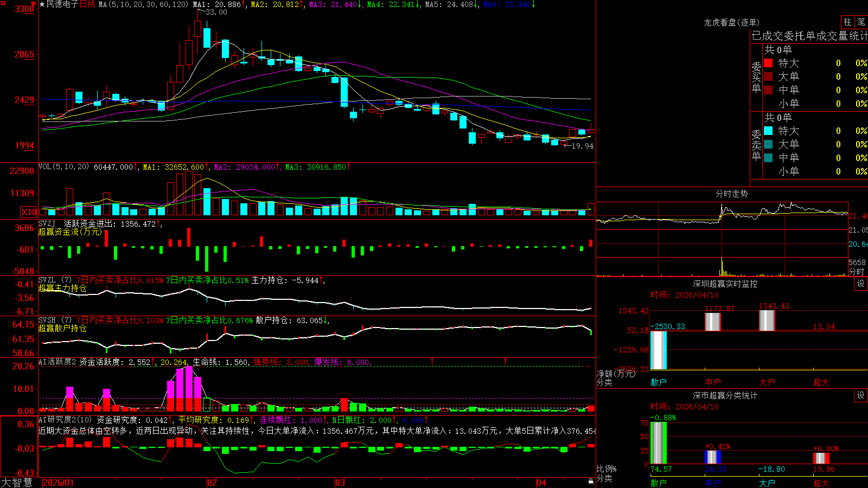
Task: Click the 超赢资金流(万元) label
Action: [70, 232]
